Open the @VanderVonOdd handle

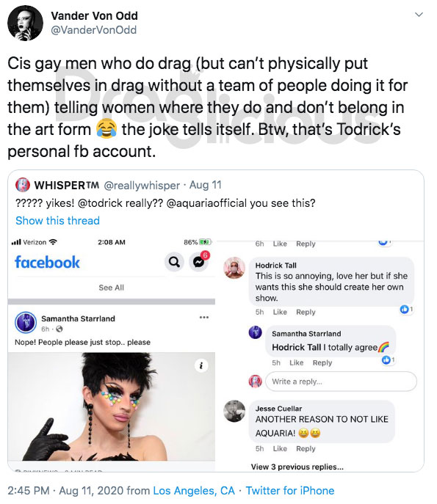pyautogui.click(x=94, y=30)
